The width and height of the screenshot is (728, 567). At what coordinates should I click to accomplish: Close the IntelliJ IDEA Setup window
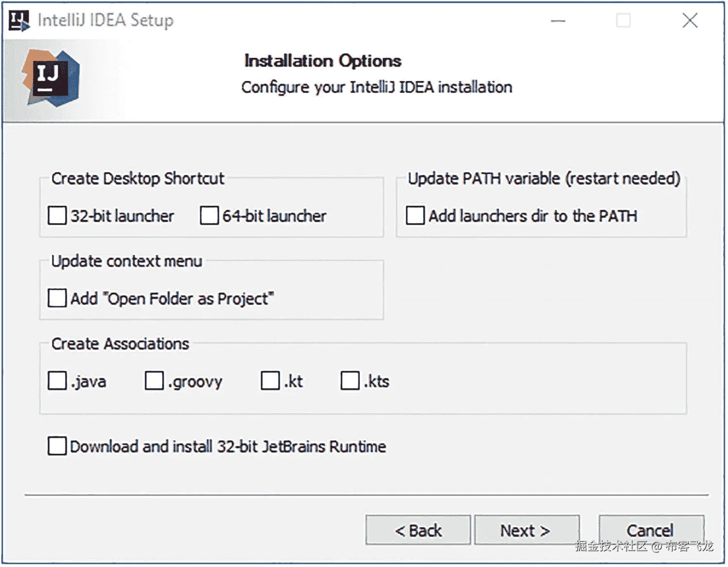click(690, 21)
